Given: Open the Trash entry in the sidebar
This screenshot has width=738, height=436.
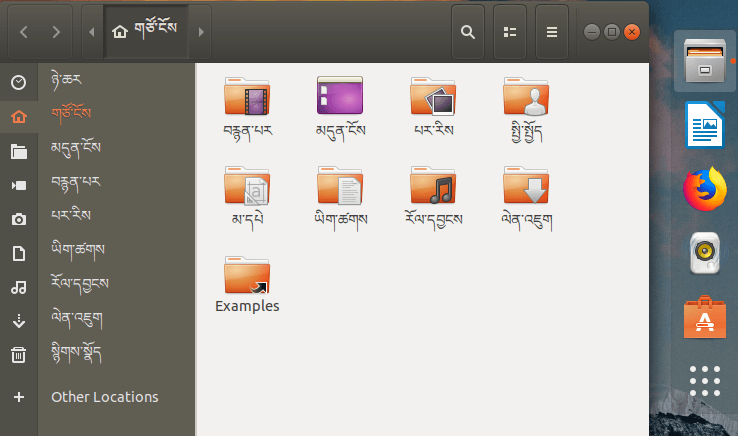Looking at the screenshot, I should coord(18,354).
